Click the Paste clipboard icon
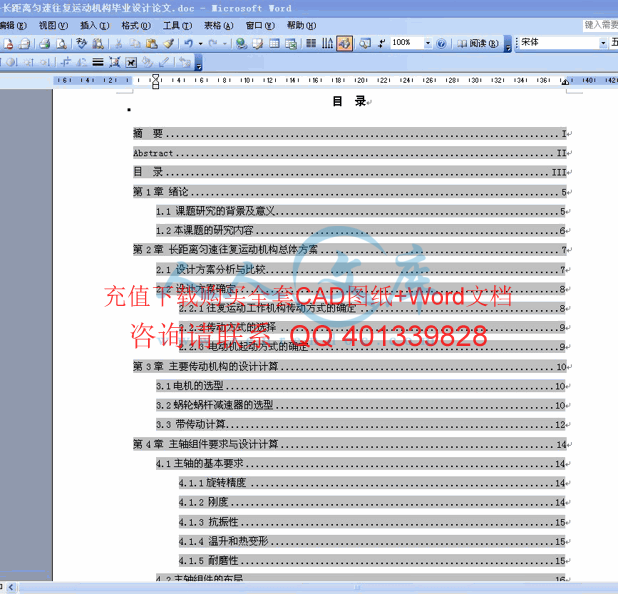 (152, 43)
